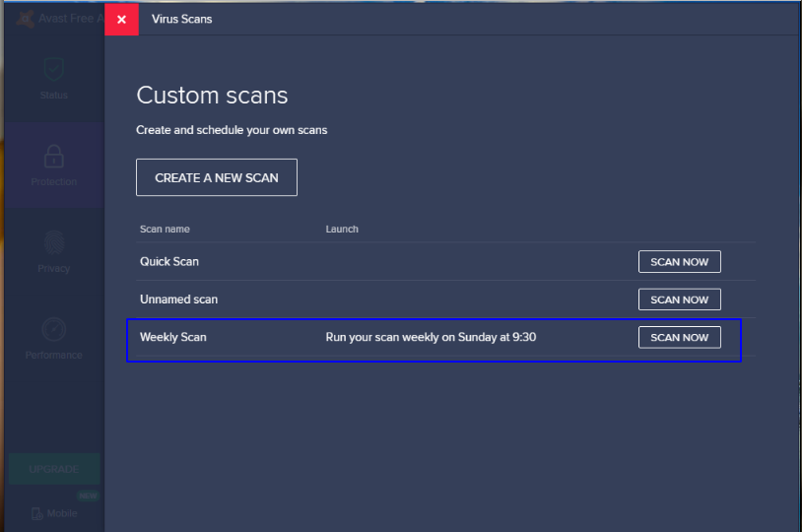Run Scan Now for Unnamed scan
802x532 pixels.
pyautogui.click(x=679, y=299)
